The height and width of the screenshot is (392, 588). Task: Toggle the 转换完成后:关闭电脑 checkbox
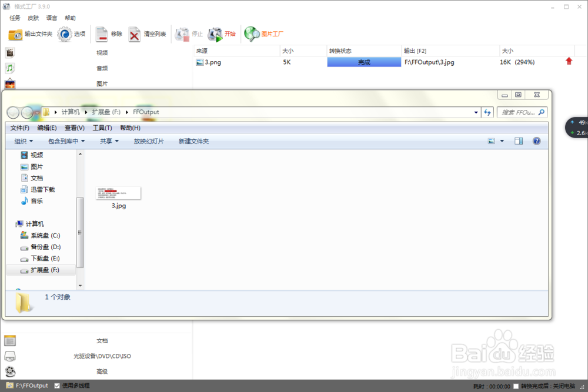[x=516, y=386]
